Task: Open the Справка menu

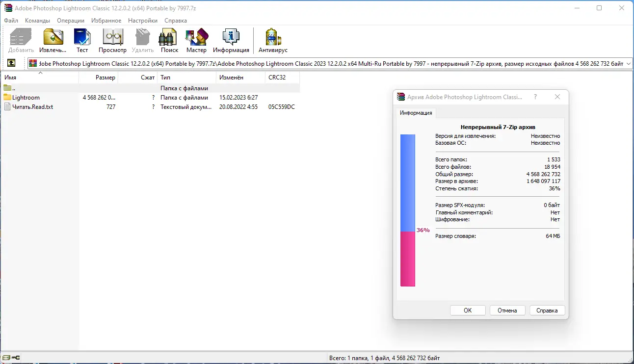Action: coord(176,21)
